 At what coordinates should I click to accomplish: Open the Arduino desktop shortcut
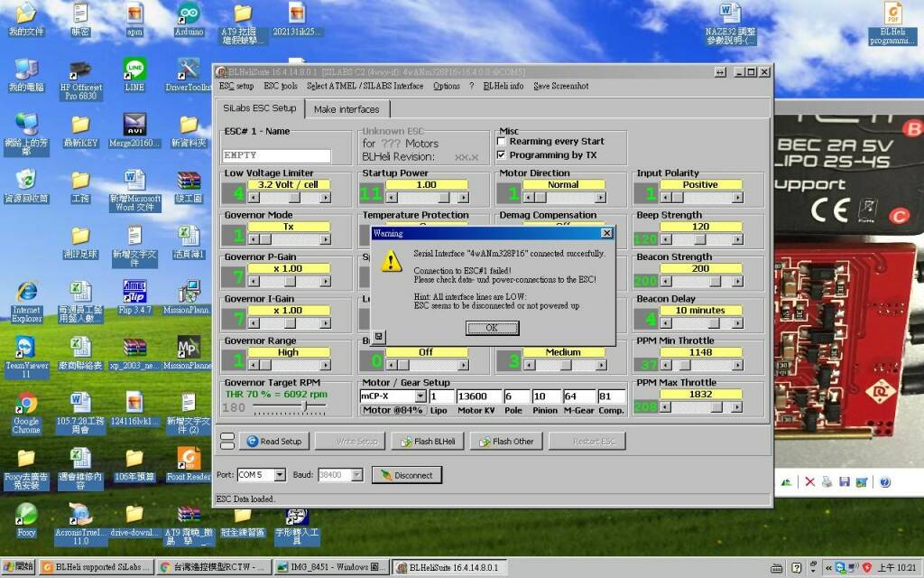click(189, 19)
